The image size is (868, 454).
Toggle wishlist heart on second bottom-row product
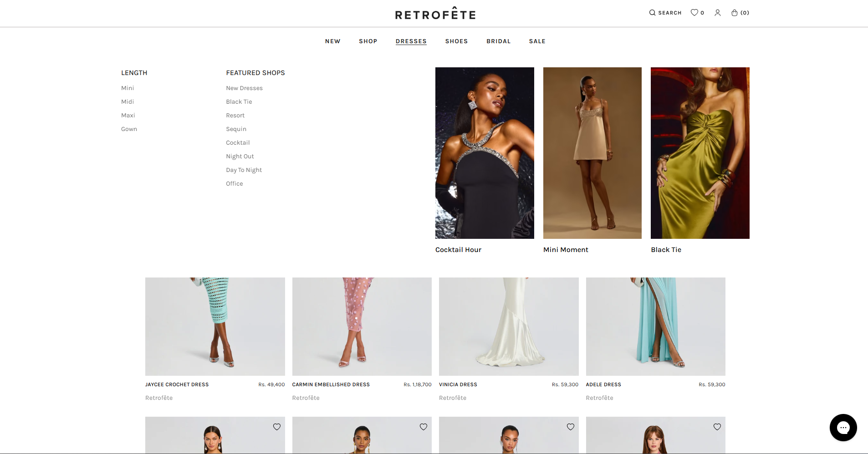(424, 427)
